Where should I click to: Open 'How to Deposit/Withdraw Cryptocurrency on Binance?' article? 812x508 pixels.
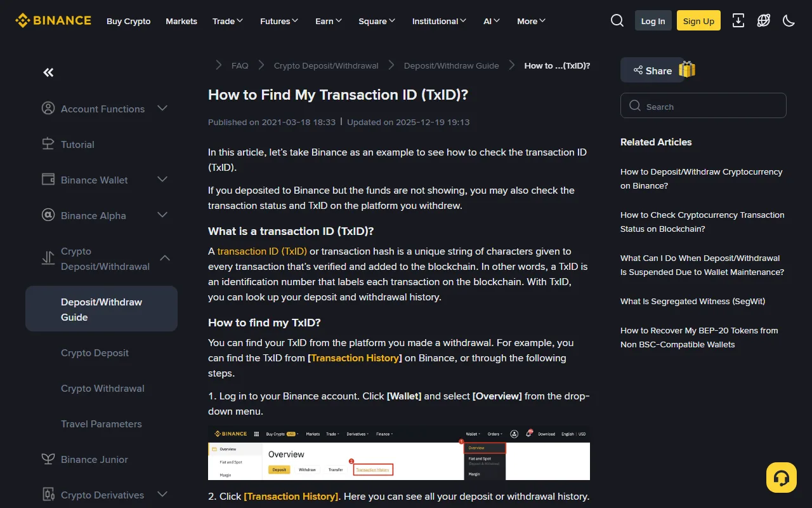click(701, 178)
